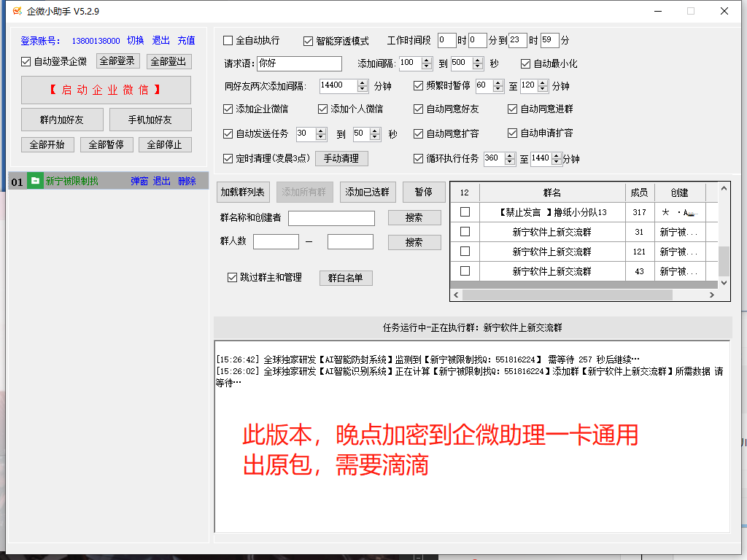
Task: Click the 成员 column header
Action: 639,192
